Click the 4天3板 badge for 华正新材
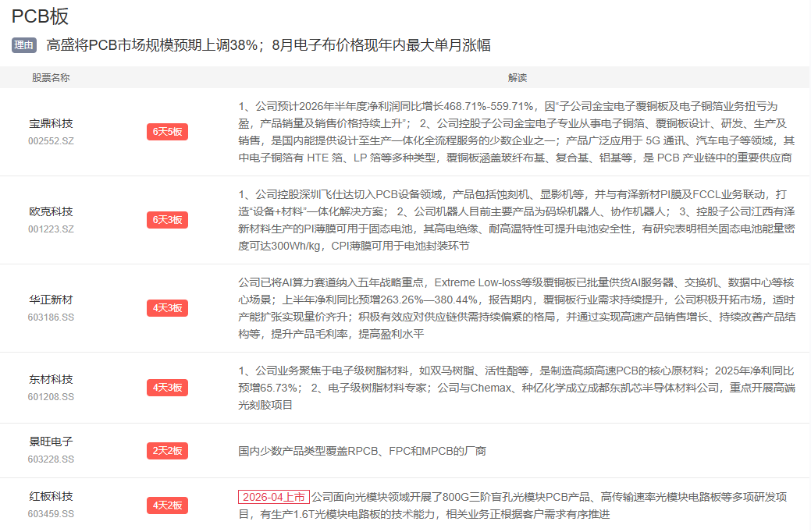 click(x=167, y=308)
